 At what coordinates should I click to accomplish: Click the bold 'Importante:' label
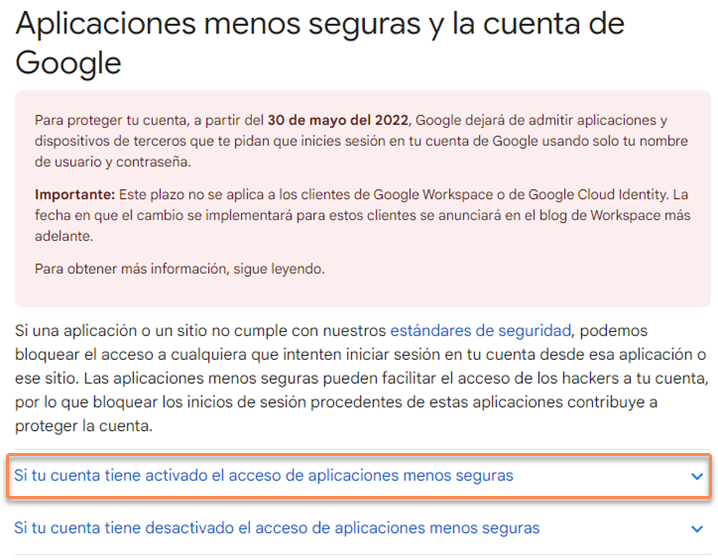point(75,195)
